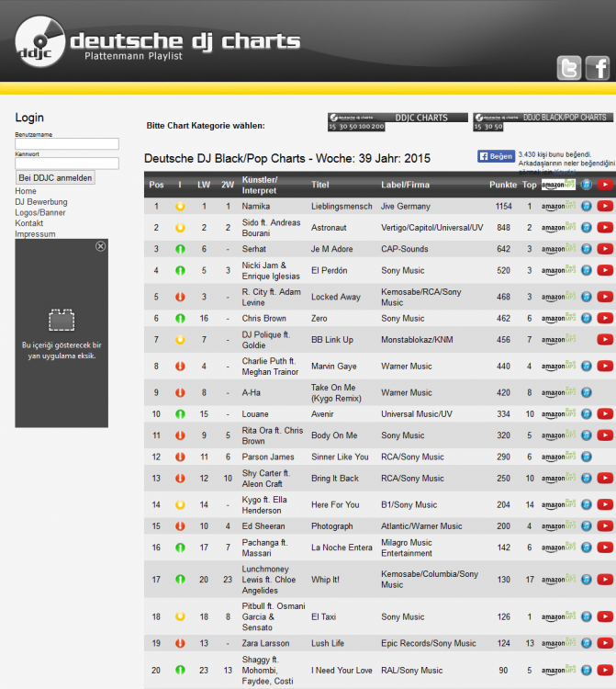Open the Facebook icon in the header

(598, 68)
